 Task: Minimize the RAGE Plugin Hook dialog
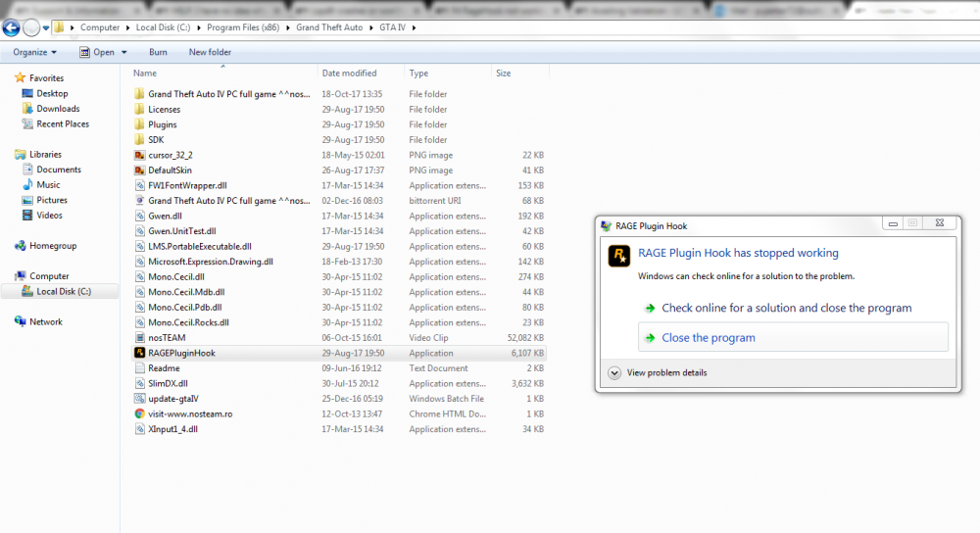[x=893, y=223]
